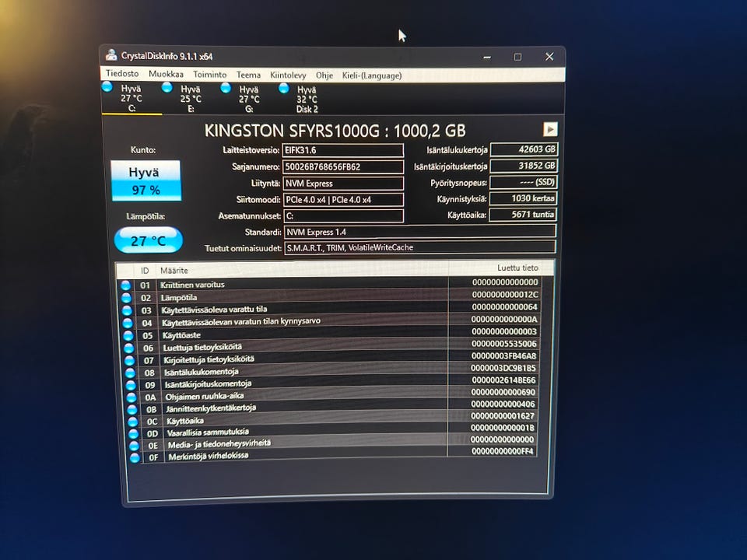Click the host writes value 31852 GB
The width and height of the screenshot is (747, 560).
click(524, 166)
